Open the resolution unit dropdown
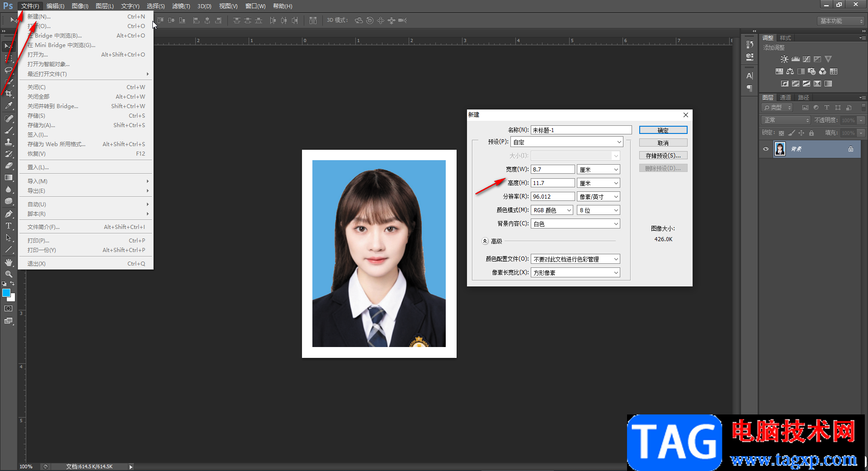Screen dimensions: 868x471 pyautogui.click(x=599, y=197)
